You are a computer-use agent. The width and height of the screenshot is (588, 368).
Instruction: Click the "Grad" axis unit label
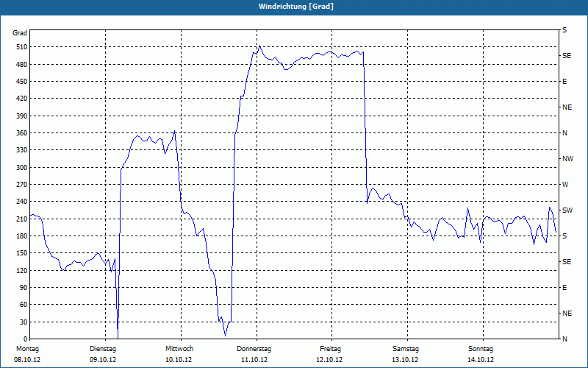tap(20, 33)
